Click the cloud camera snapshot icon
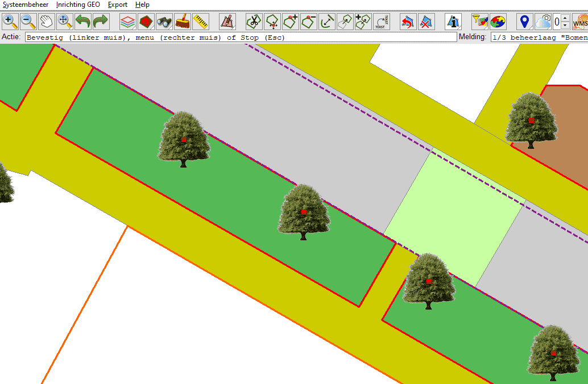 (x=543, y=22)
